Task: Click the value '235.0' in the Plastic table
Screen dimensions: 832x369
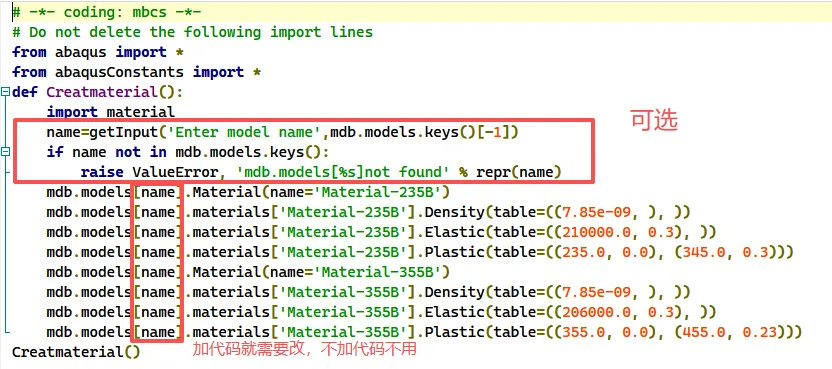Action: click(584, 252)
